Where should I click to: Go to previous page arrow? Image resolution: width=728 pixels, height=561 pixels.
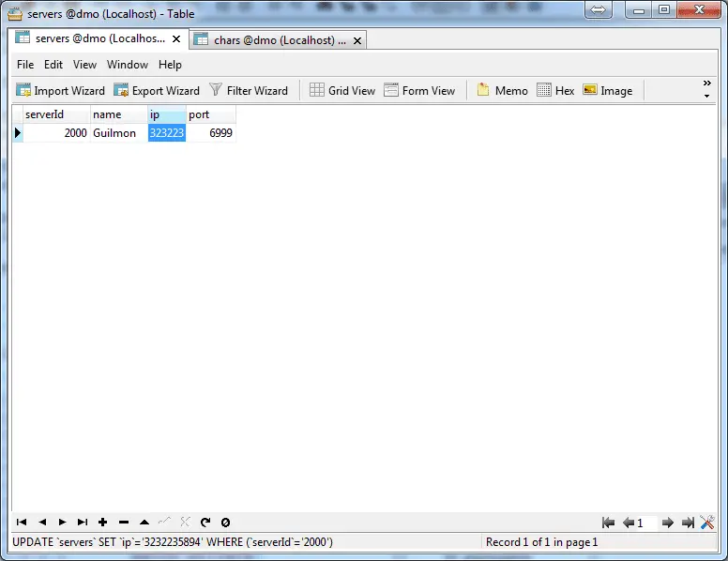point(629,523)
